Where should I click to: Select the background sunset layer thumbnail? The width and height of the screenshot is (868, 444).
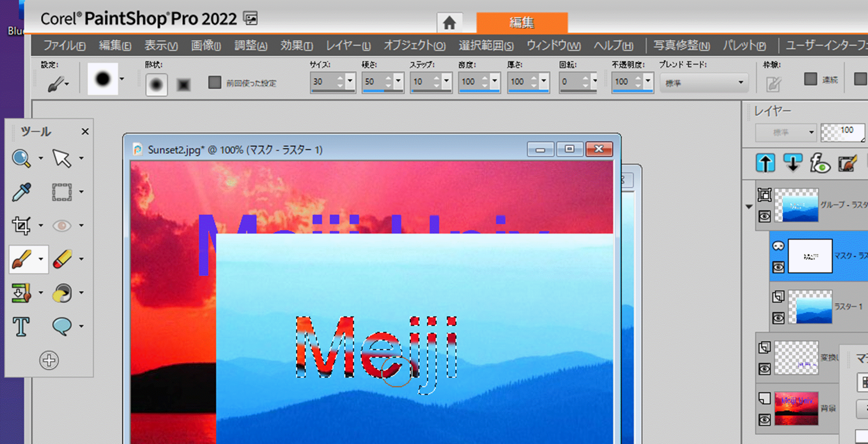click(x=796, y=408)
